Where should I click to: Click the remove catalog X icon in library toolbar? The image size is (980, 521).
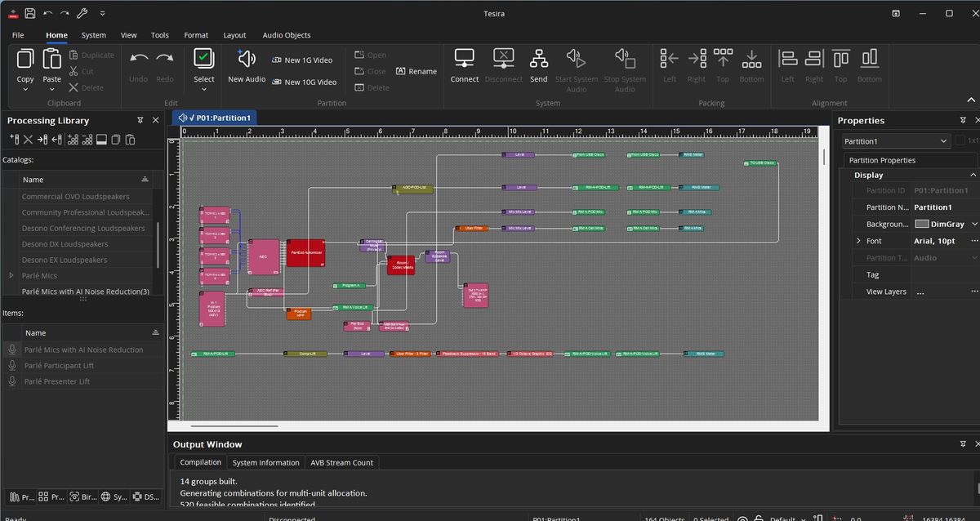tap(28, 140)
